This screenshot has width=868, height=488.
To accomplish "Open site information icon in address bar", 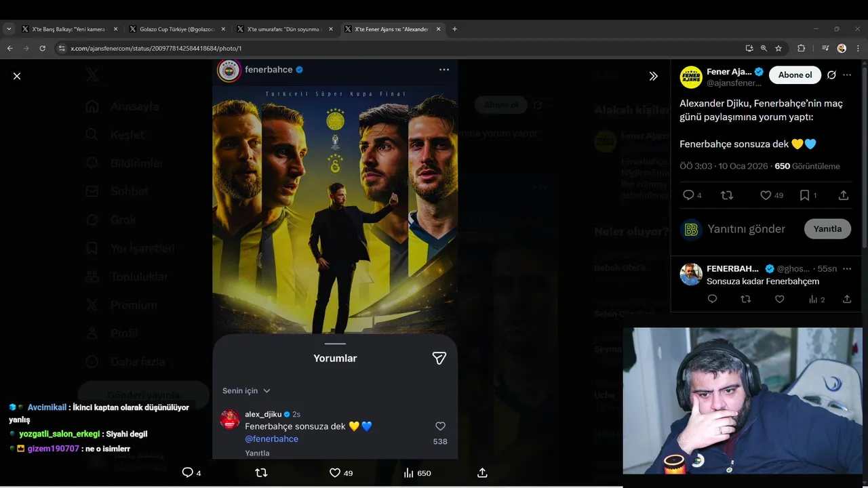I will click(62, 48).
